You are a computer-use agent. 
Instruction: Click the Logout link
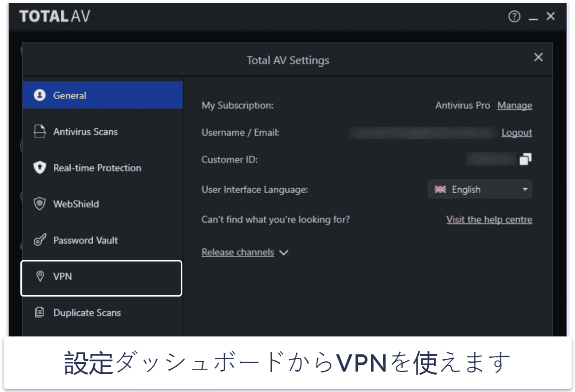(x=517, y=133)
